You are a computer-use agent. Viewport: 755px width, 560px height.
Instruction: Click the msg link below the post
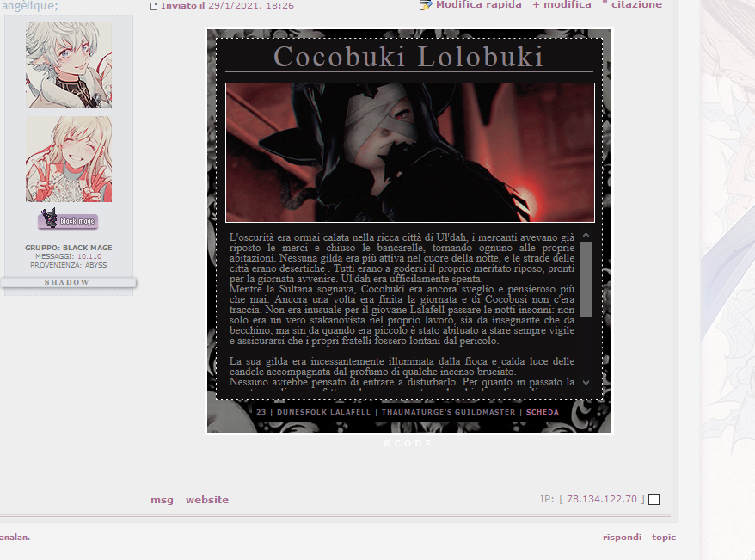point(162,500)
